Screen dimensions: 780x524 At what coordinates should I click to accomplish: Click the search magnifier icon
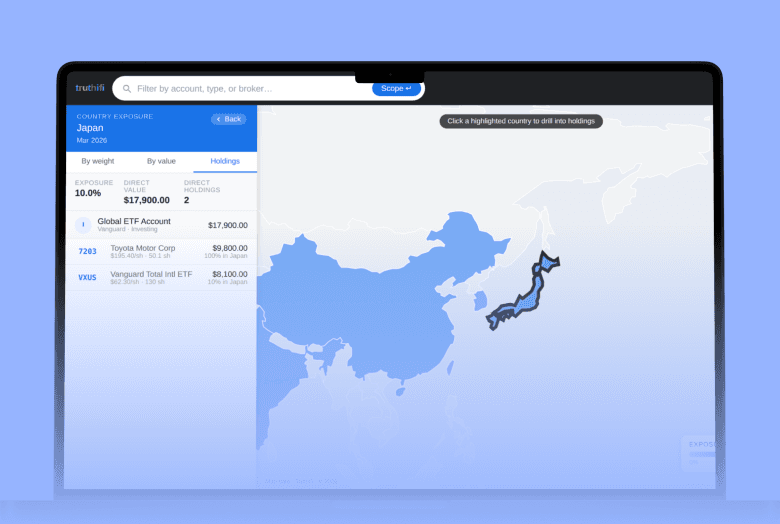tap(127, 89)
